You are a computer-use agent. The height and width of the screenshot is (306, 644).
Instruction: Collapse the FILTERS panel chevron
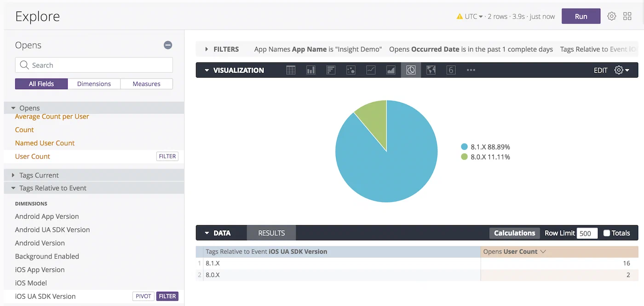[207, 49]
